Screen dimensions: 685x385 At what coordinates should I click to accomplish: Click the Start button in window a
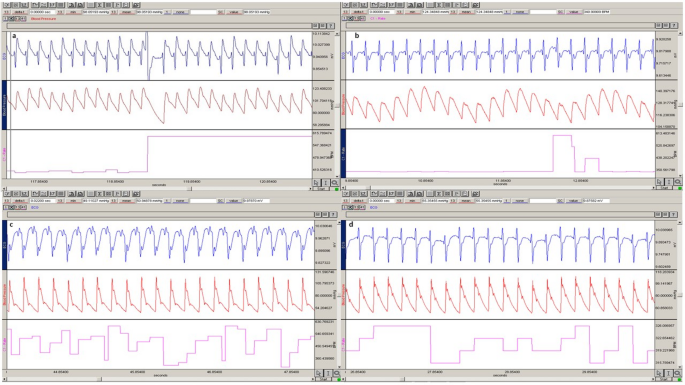click(x=321, y=189)
